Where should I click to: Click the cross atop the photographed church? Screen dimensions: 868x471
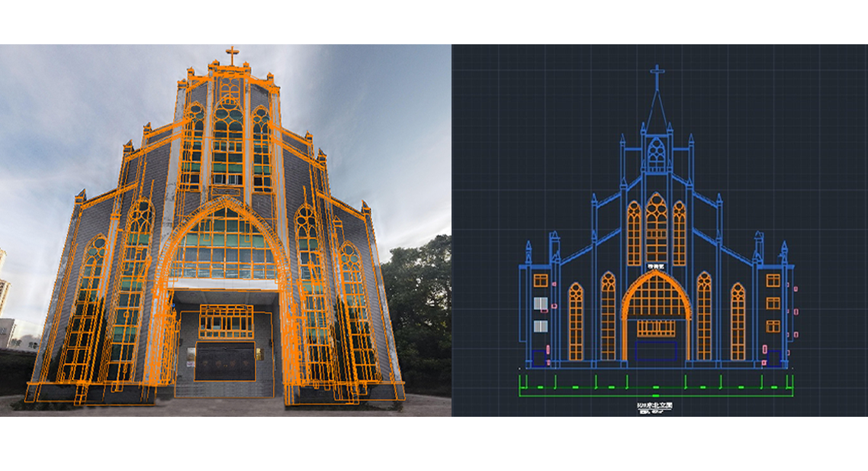tap(232, 56)
